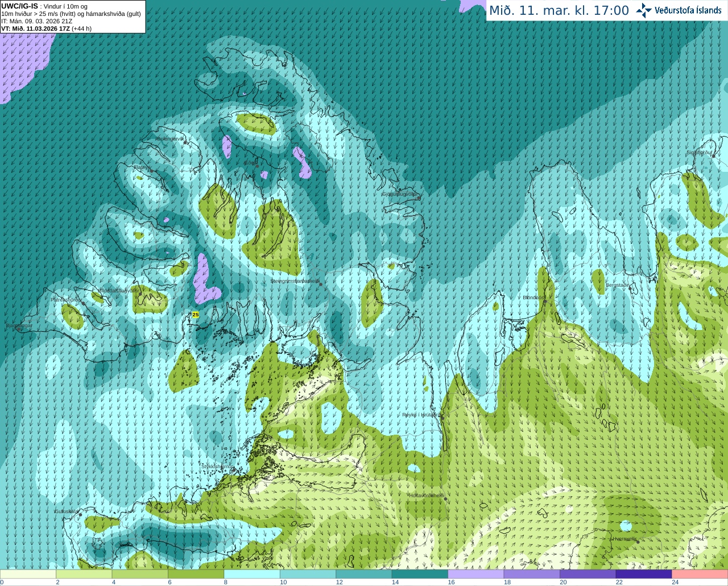Click the 8–10 m/s light cyan legend swatch
This screenshot has width=728, height=586.
pyautogui.click(x=252, y=574)
